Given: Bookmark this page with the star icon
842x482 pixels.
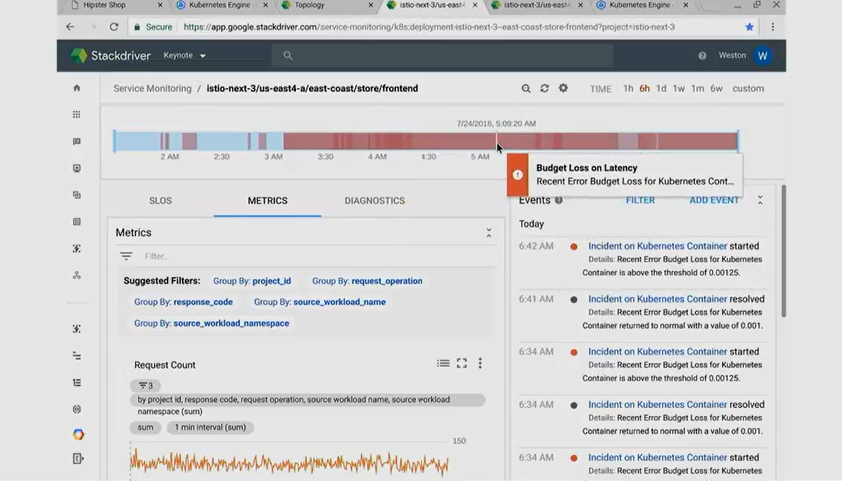Looking at the screenshot, I should 749,27.
